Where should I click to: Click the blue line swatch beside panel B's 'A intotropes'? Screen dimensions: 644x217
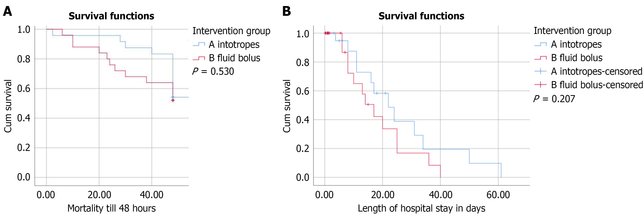540,45
